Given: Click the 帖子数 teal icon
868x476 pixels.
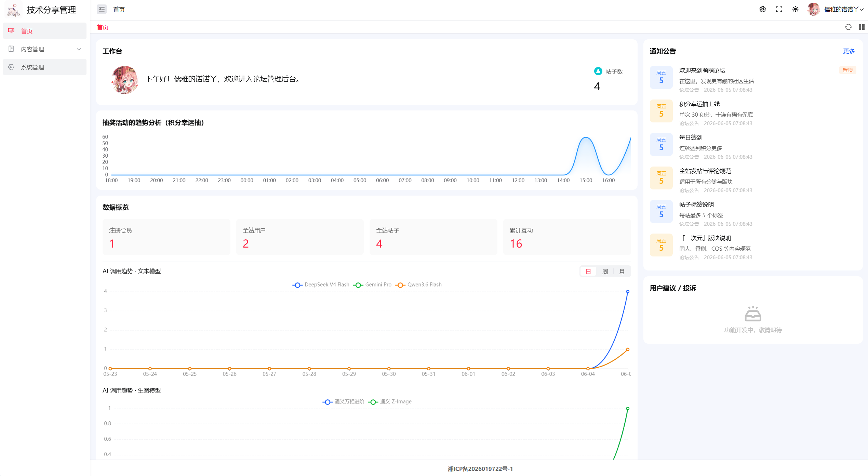Looking at the screenshot, I should pyautogui.click(x=598, y=71).
